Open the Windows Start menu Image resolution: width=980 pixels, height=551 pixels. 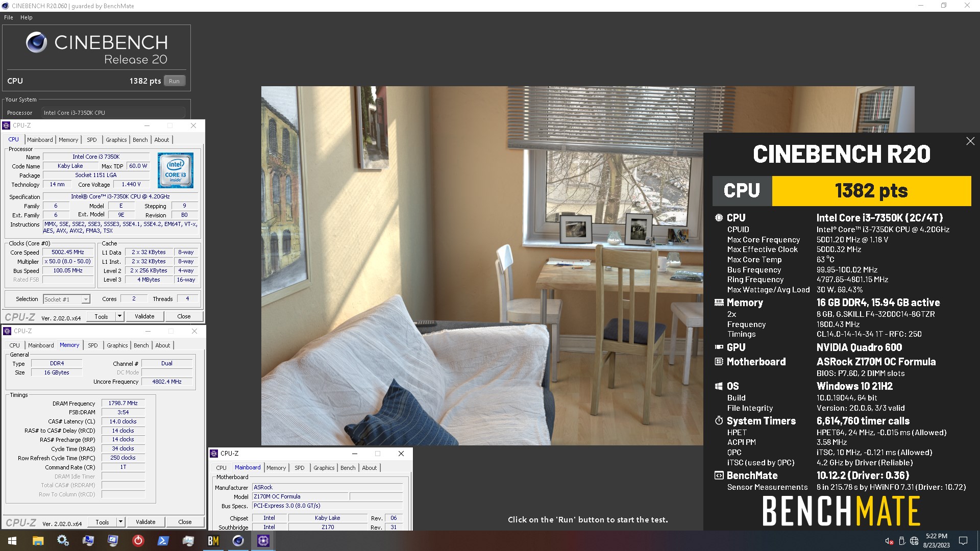(12, 541)
